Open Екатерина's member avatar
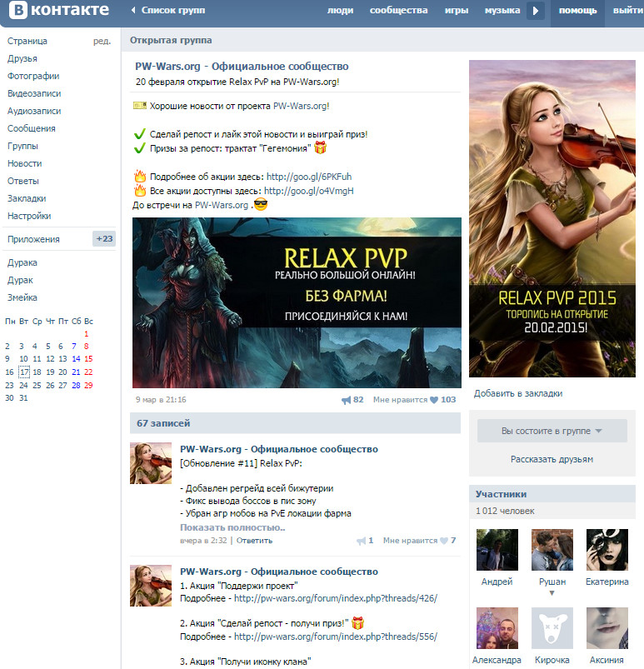The height and width of the screenshot is (669, 644). (x=607, y=550)
